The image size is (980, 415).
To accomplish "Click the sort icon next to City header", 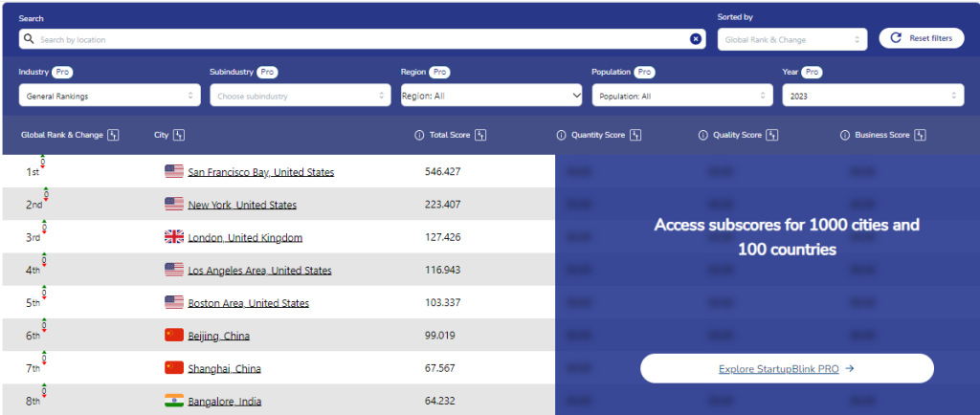I will coord(178,136).
